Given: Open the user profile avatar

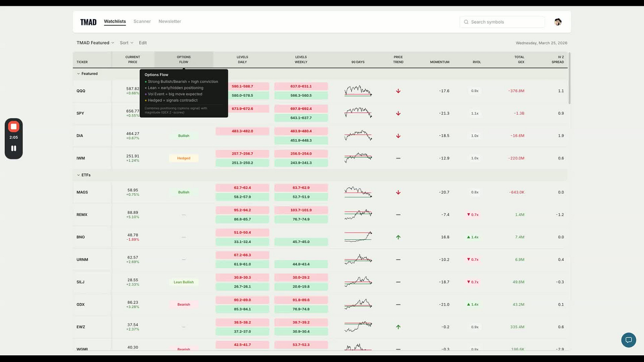Looking at the screenshot, I should 558,22.
